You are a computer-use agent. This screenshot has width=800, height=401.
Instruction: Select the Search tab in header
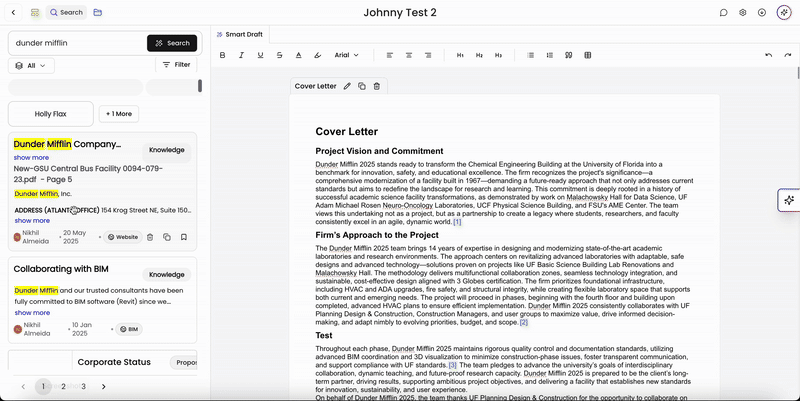point(66,12)
